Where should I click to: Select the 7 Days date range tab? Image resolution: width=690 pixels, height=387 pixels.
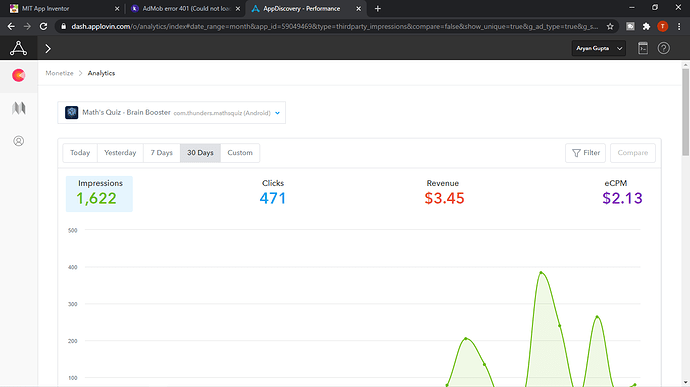(x=161, y=153)
